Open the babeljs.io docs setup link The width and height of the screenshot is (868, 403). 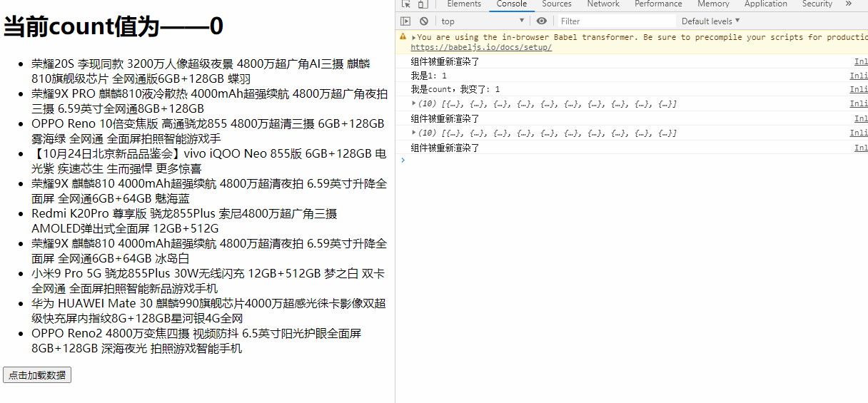pos(481,47)
